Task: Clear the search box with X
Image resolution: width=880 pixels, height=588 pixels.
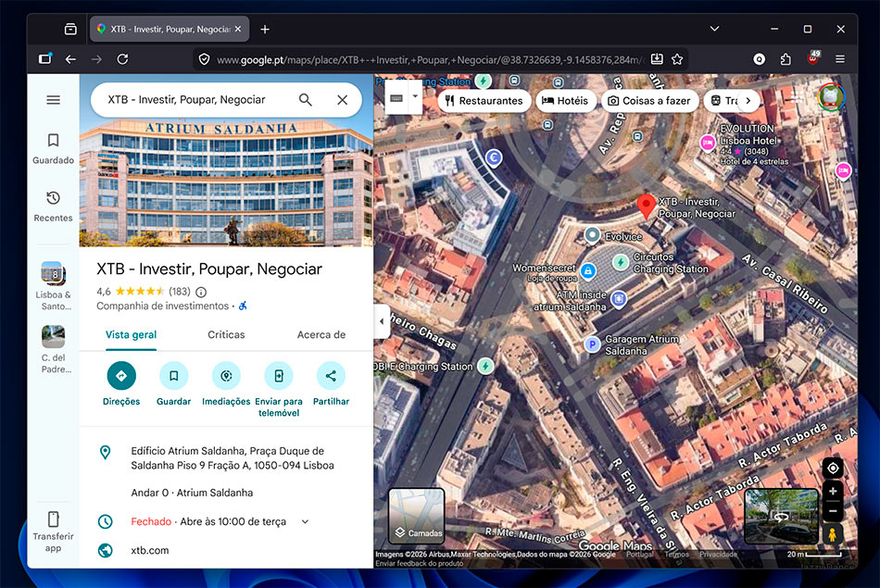Action: click(x=343, y=100)
